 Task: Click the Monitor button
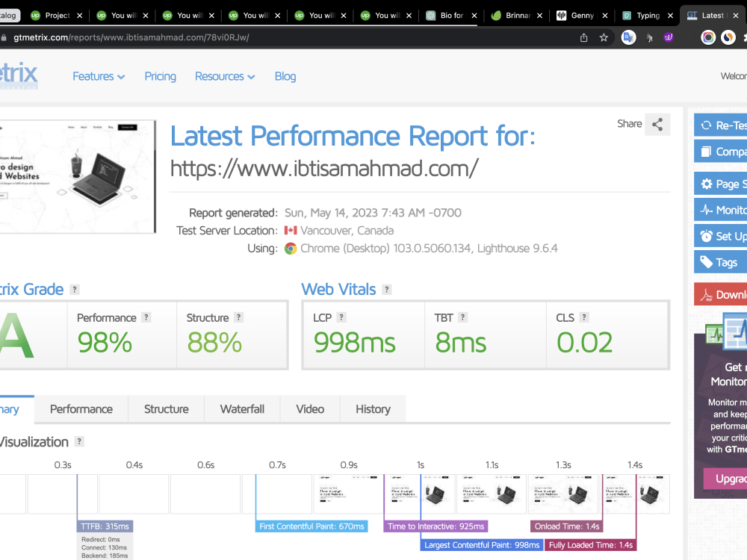point(720,210)
